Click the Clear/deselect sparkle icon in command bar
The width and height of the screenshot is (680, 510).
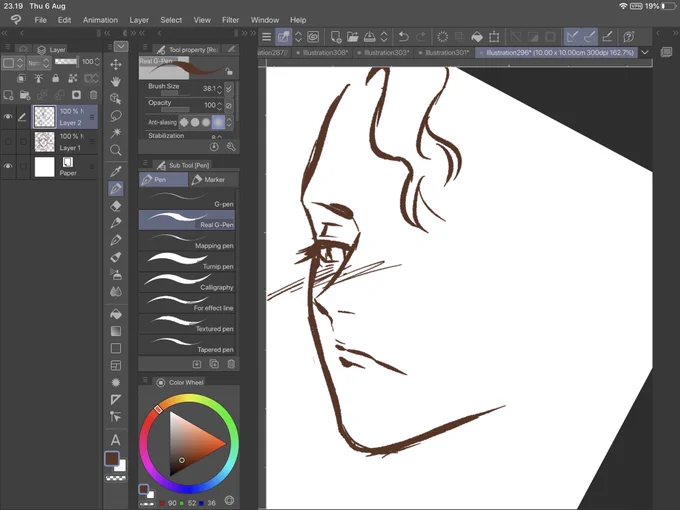coord(442,37)
